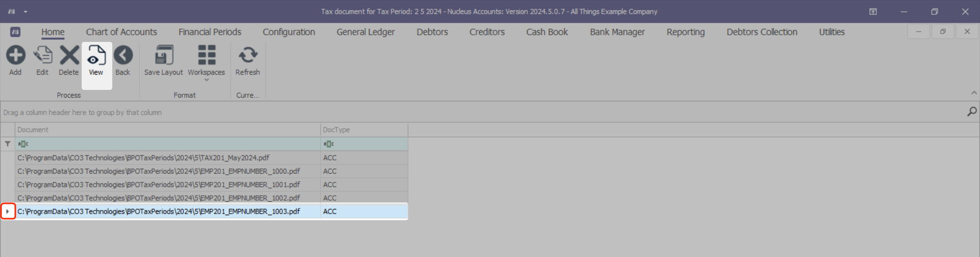
Task: Click the ACC cell of TAX201_May2024 row
Action: tap(364, 158)
